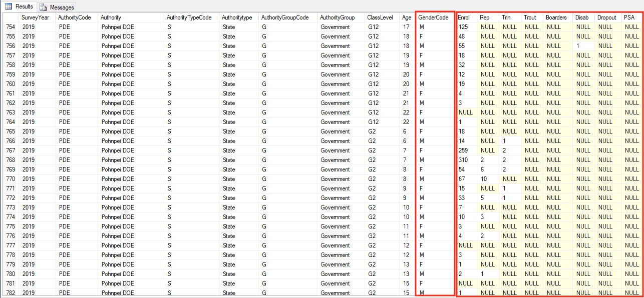Viewport: 644px width, 298px height.
Task: Click the Dropout column header
Action: (x=606, y=17)
